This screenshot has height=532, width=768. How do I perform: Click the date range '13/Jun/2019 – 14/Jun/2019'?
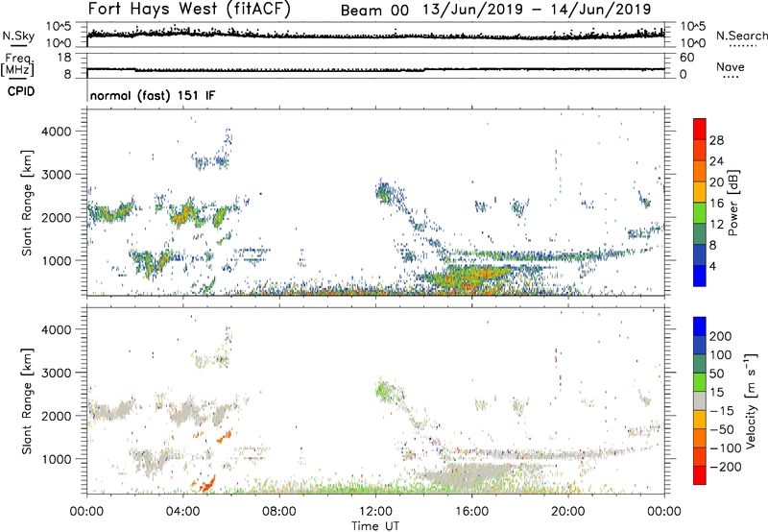(537, 10)
